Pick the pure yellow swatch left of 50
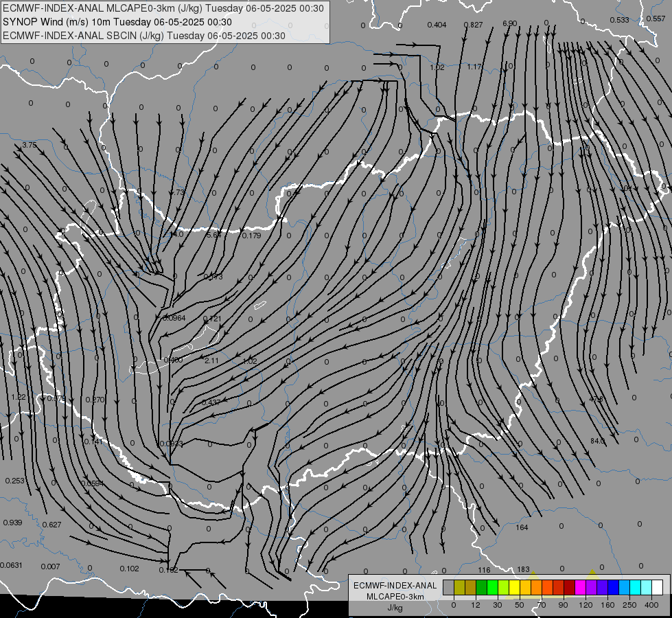Image resolution: width=672 pixels, height=618 pixels. (515, 587)
